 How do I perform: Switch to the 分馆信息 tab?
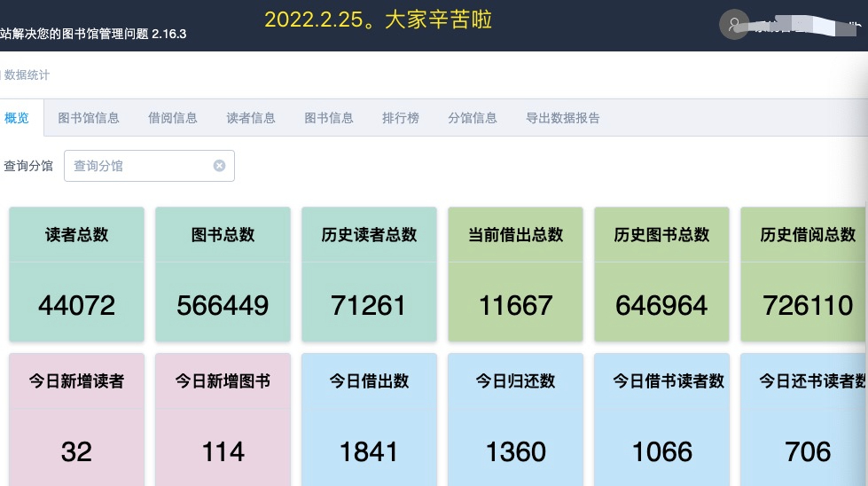click(473, 118)
